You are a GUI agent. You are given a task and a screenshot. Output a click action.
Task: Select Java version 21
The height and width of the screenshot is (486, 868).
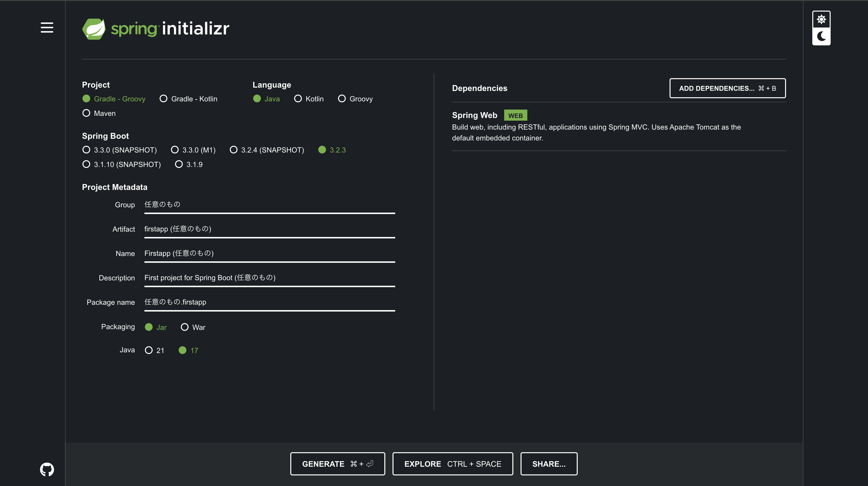click(x=149, y=350)
